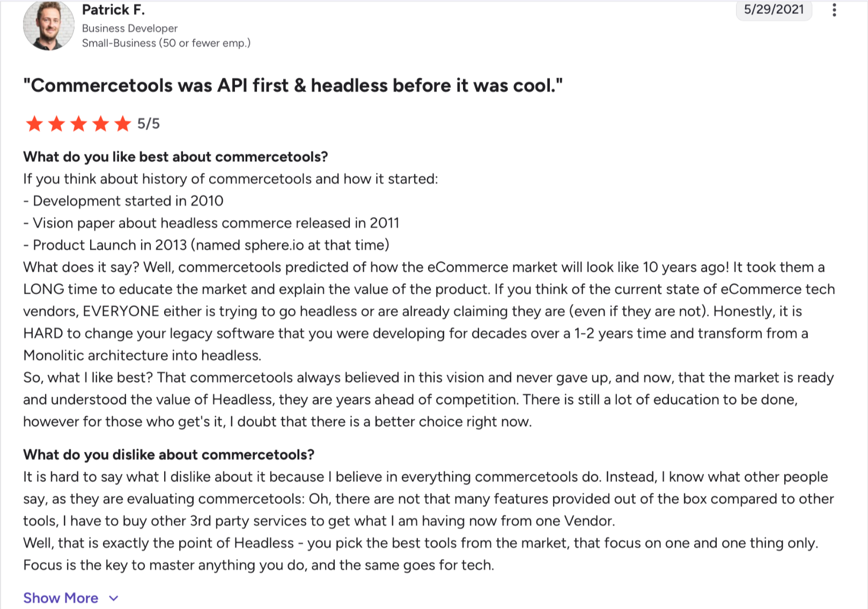
Task: Click the 'Product Launch in 2013' line
Action: click(x=207, y=245)
